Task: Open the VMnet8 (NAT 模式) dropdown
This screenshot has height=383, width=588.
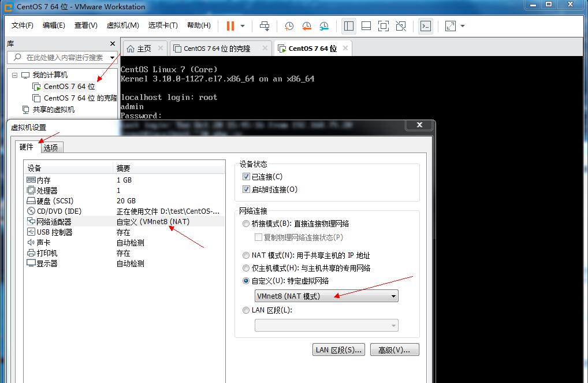Action: 326,296
